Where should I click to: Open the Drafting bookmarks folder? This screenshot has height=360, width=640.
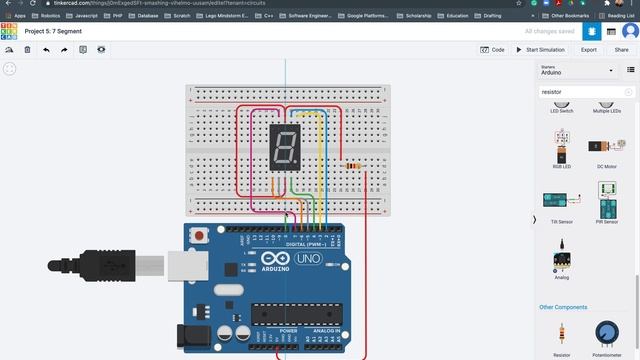tap(488, 16)
